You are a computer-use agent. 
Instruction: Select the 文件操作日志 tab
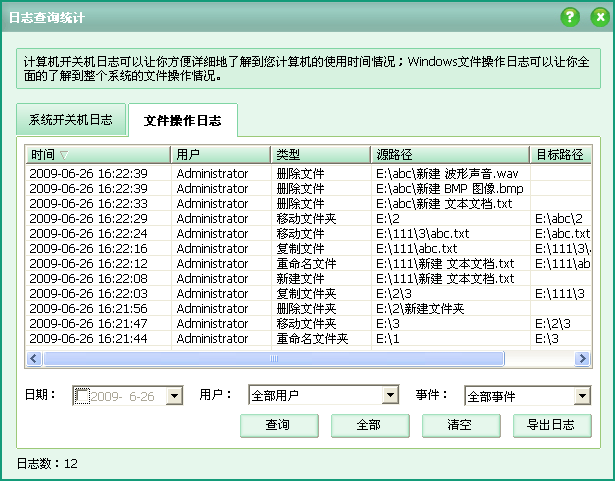pos(183,121)
